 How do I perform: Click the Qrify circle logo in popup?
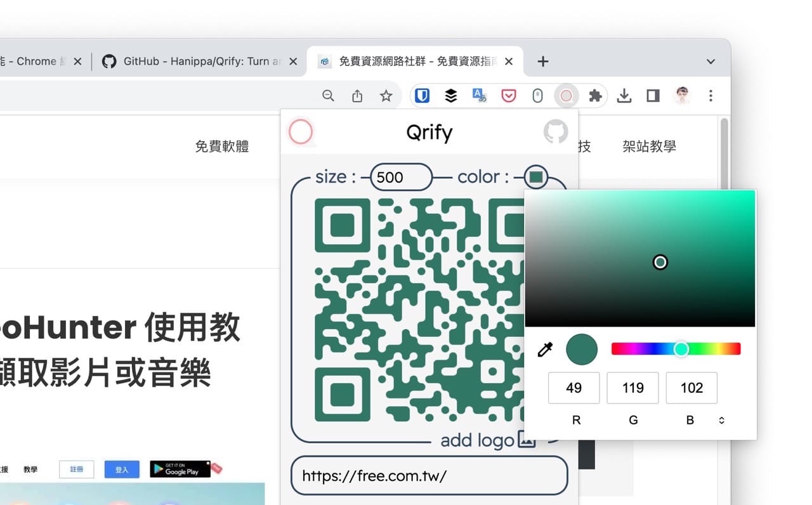301,132
